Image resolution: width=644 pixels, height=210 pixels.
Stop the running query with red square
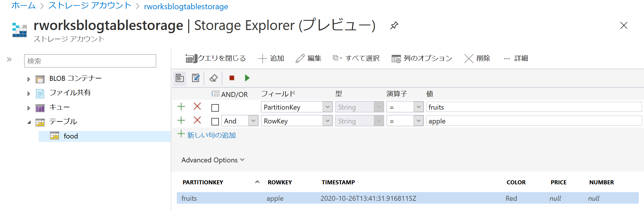pos(232,78)
